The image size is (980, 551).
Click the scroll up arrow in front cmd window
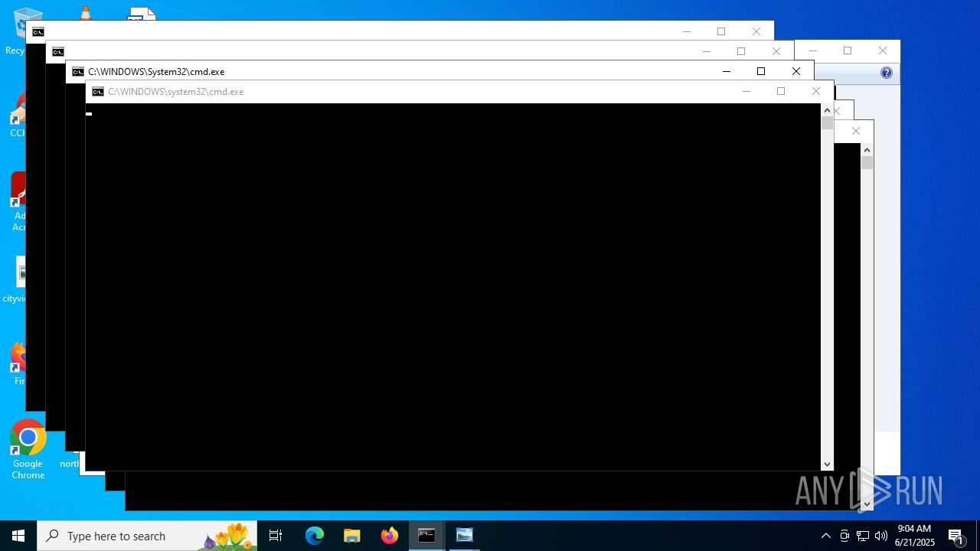tap(827, 110)
